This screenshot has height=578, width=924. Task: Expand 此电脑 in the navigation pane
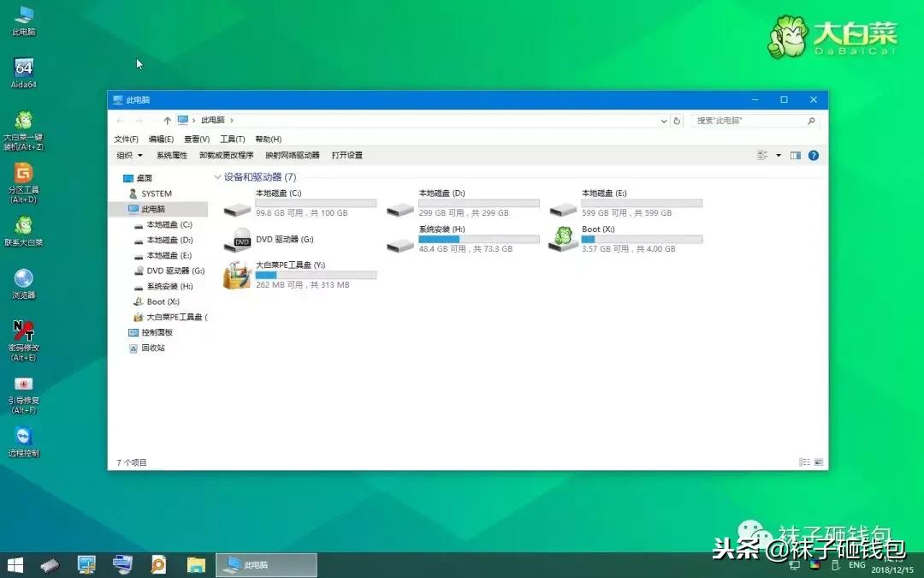[x=127, y=208]
